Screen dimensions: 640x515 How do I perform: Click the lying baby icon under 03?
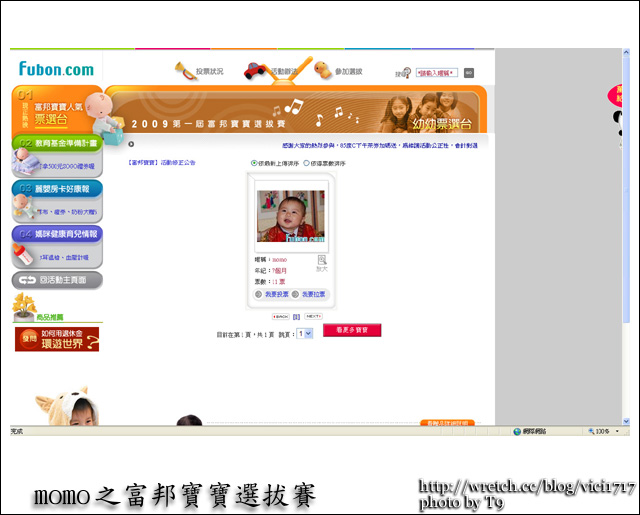[24, 206]
